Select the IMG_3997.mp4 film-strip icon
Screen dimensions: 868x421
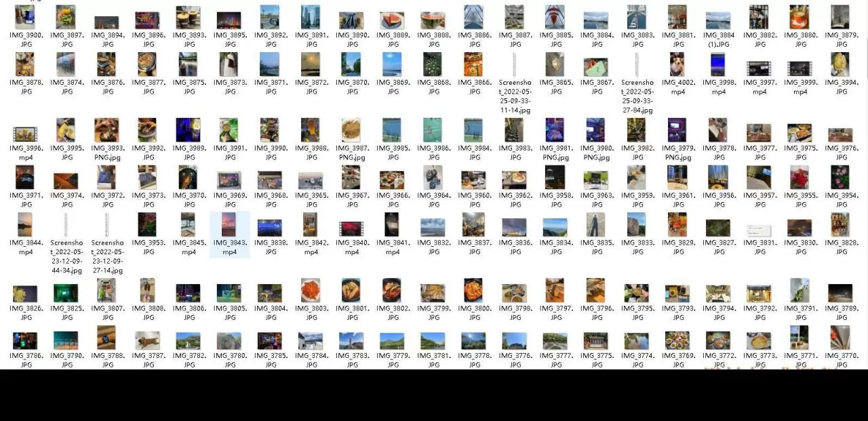[x=759, y=68]
